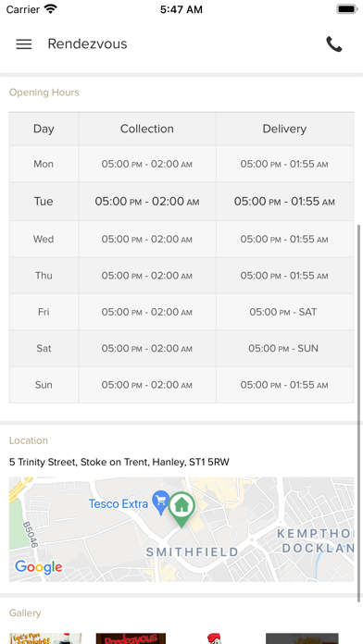Open the dark fourth gallery thumbnail

[302, 638]
